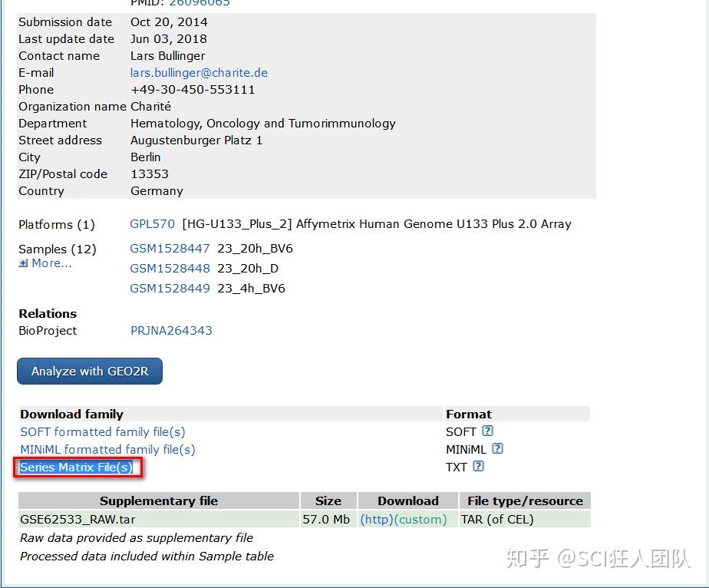The image size is (709, 588).
Task: Open BioProject PRJNA264343 link
Action: pos(171,331)
